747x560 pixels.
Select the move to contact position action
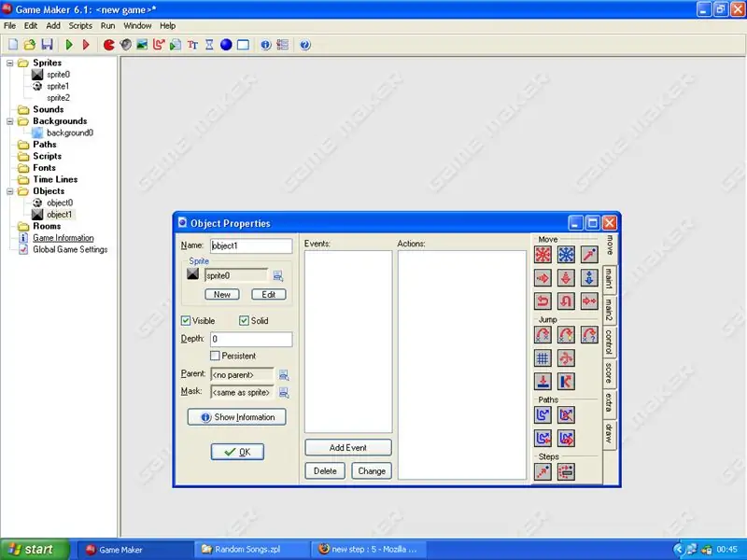pyautogui.click(x=543, y=382)
